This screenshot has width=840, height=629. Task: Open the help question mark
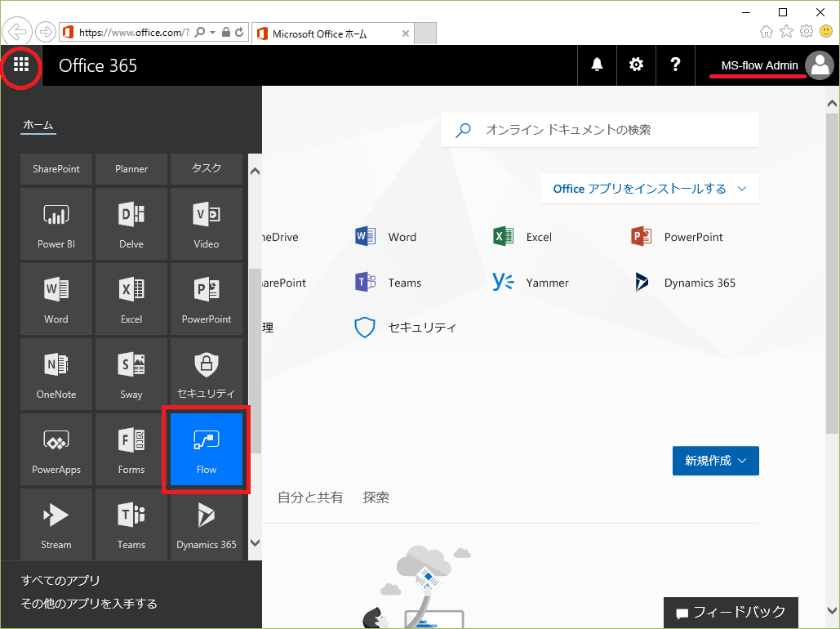click(x=675, y=65)
